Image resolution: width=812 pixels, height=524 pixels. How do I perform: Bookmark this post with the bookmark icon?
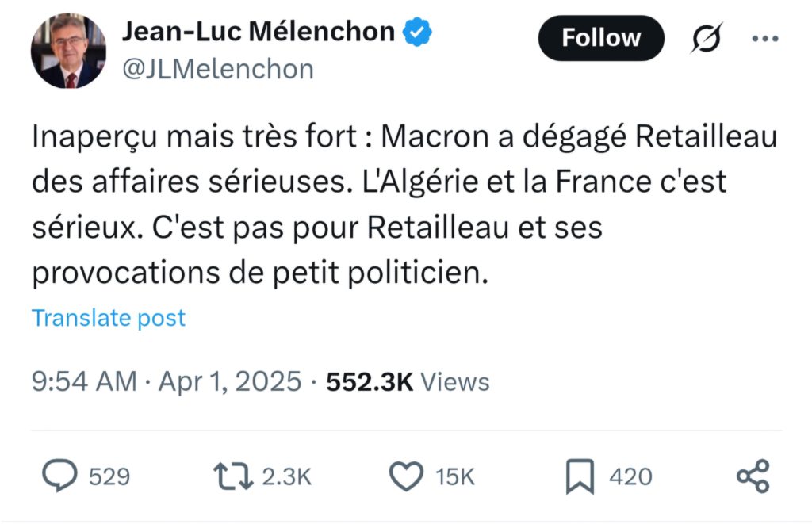point(580,476)
